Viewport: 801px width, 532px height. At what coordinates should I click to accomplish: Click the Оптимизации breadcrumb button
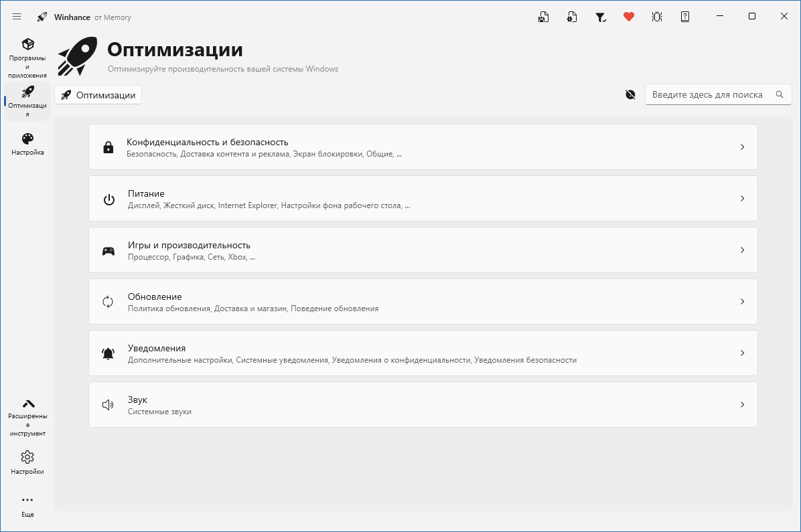(x=98, y=94)
